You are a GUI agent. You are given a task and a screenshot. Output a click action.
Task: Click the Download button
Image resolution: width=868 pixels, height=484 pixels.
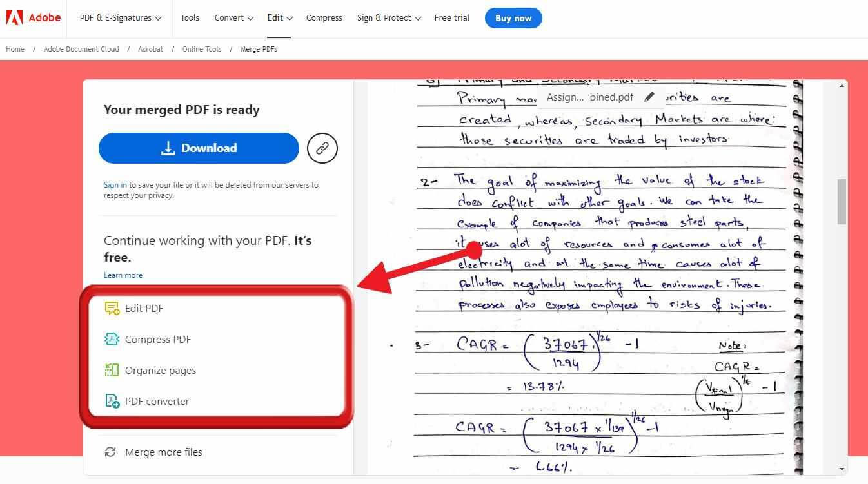198,148
